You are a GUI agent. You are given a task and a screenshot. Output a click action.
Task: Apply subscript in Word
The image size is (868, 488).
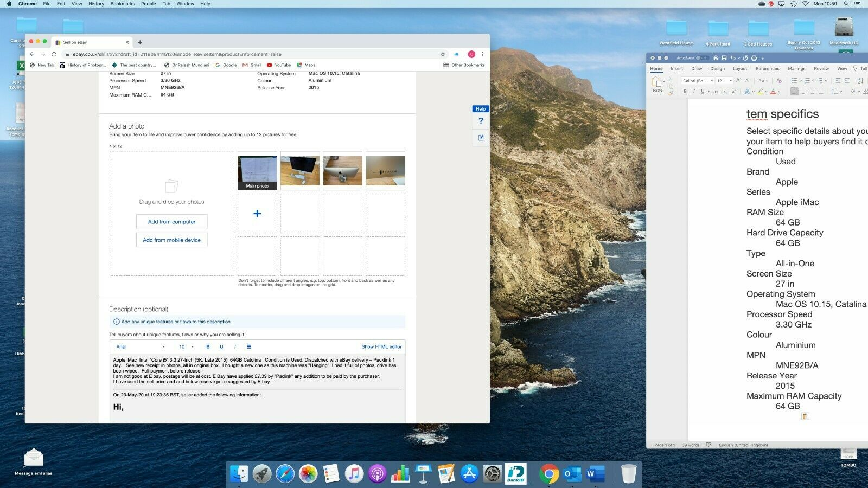click(725, 92)
